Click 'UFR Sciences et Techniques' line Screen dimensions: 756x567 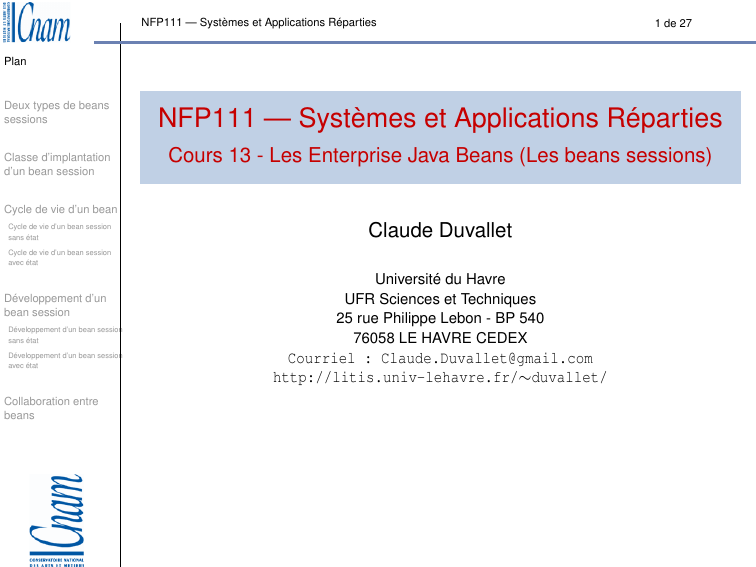pos(440,299)
